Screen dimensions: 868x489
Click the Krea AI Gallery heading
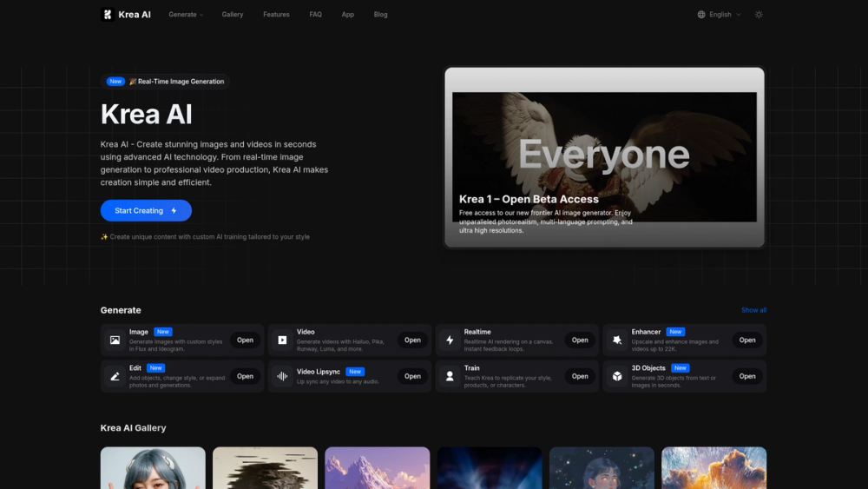133,428
